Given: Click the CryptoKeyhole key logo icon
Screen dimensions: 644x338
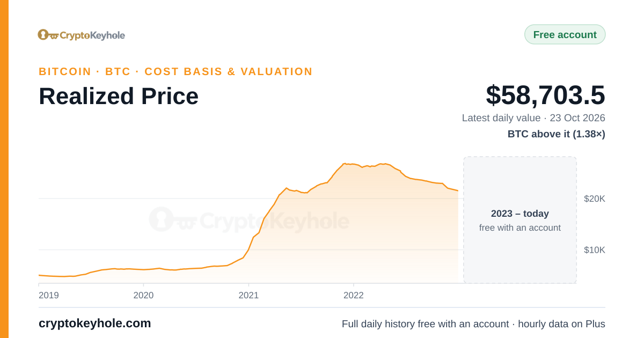Looking at the screenshot, I should tap(48, 35).
